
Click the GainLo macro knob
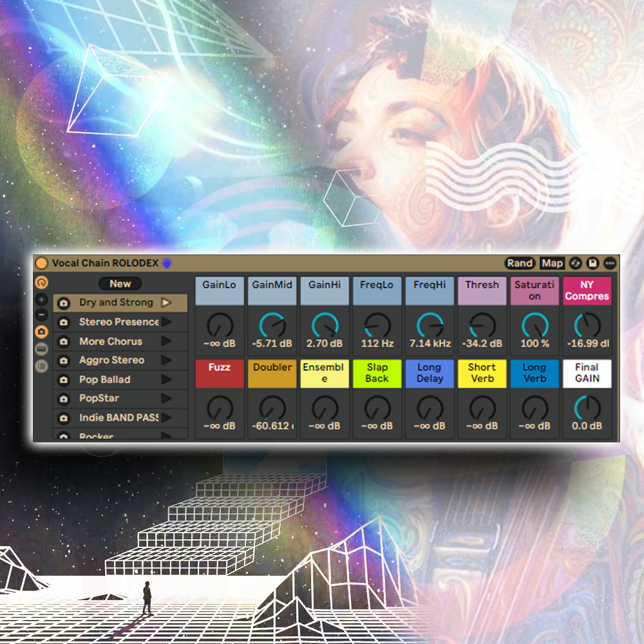coord(220,325)
